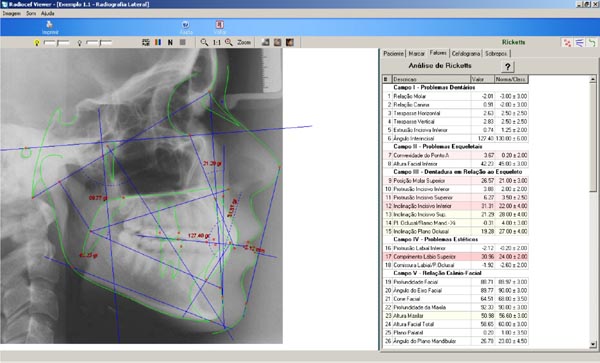Toggle the red landmark points icon

567,42
